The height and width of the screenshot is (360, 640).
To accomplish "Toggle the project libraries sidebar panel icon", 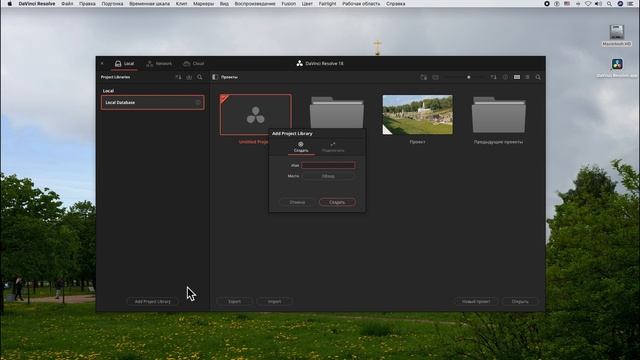I will (215, 77).
